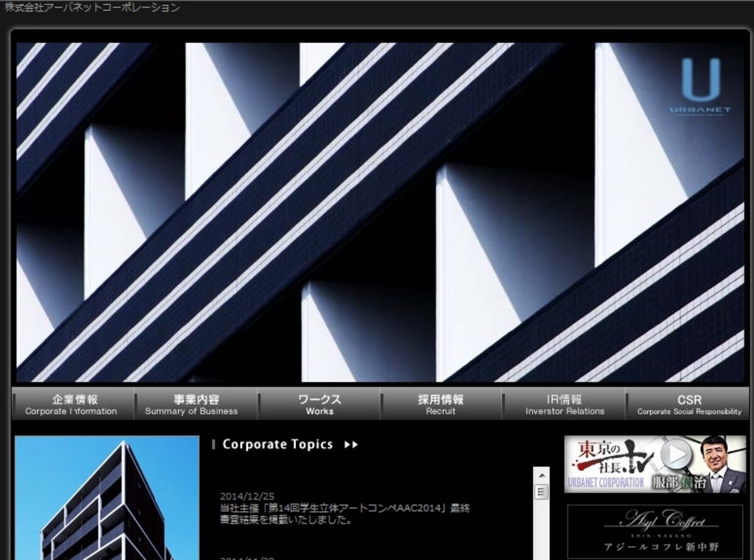Open the 採用情報 Recruit menu item
This screenshot has height=560, width=754.
441,404
